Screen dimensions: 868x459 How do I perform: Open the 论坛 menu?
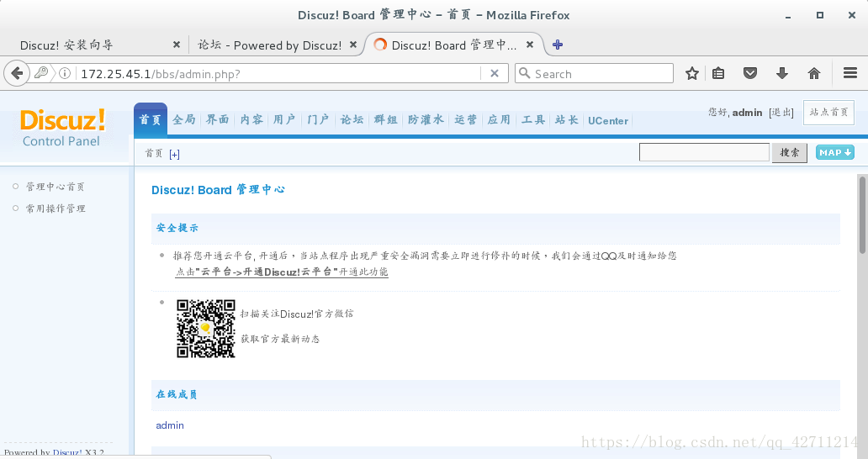click(352, 120)
